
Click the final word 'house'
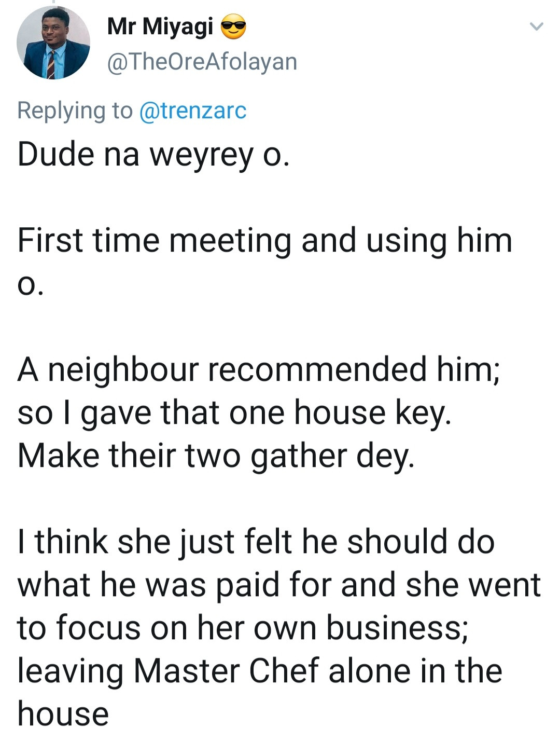click(63, 713)
